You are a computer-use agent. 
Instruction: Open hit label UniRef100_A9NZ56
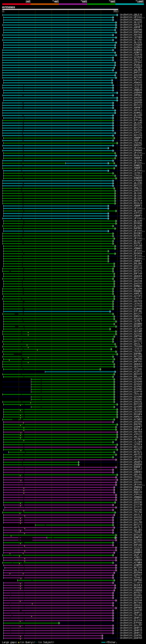131,359
